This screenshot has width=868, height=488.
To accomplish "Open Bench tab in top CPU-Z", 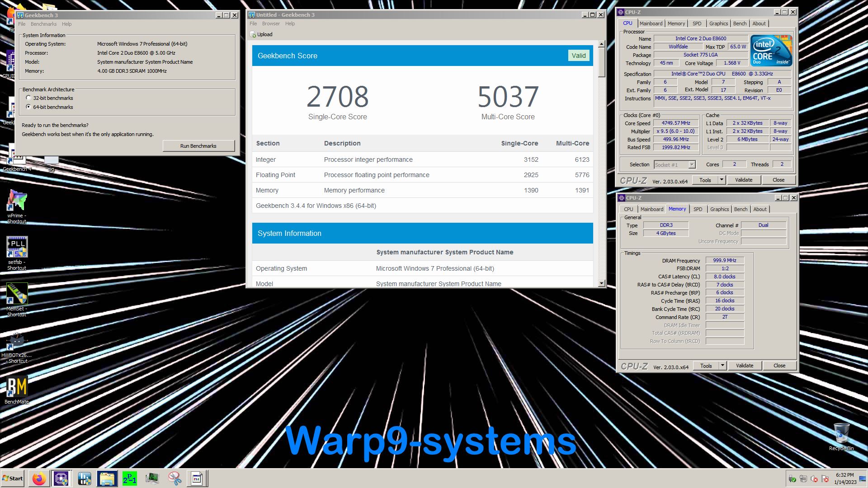I will (x=740, y=23).
